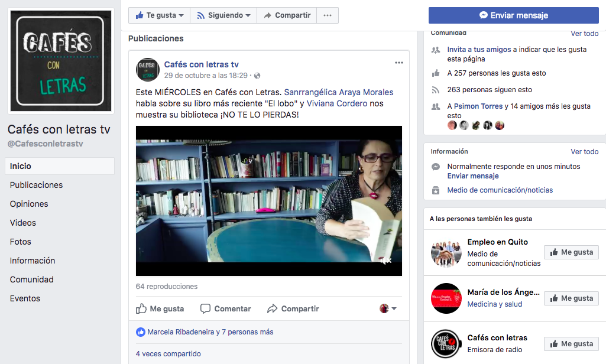Click the Enviar mensaje blue button

(514, 15)
